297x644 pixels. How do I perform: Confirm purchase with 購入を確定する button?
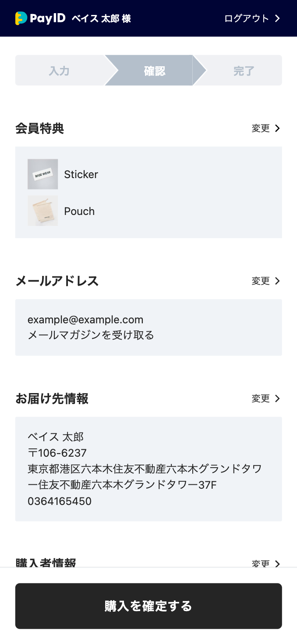148,606
